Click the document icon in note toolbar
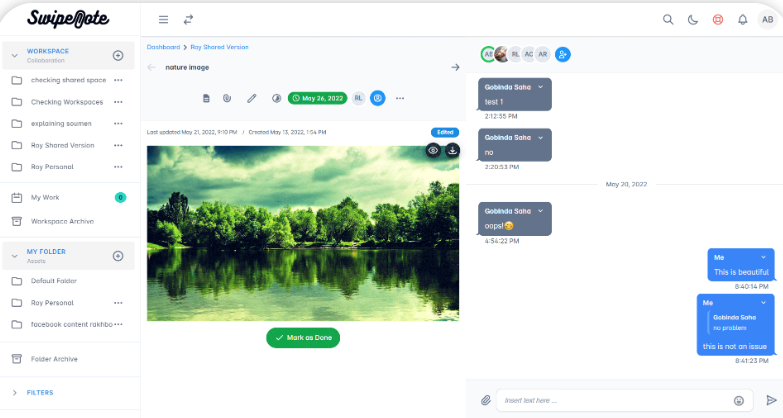Viewport: 783px width, 418px height. (x=206, y=98)
